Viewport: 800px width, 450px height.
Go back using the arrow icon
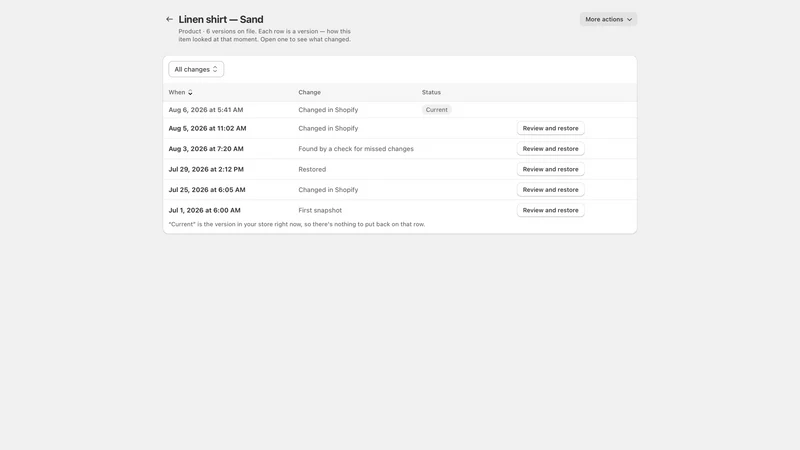coord(169,19)
